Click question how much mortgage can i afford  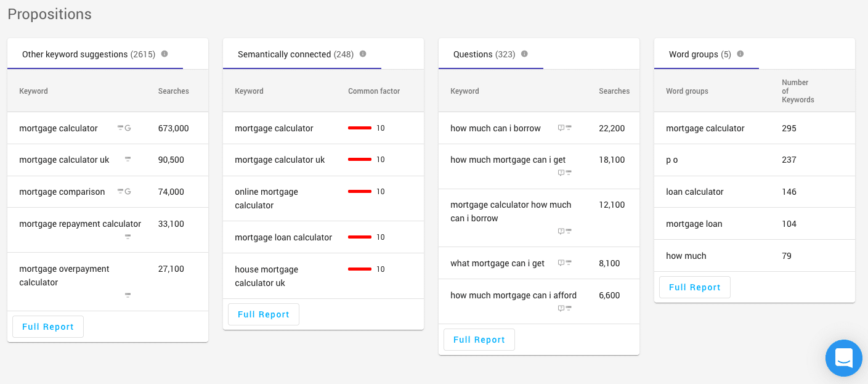pos(513,295)
